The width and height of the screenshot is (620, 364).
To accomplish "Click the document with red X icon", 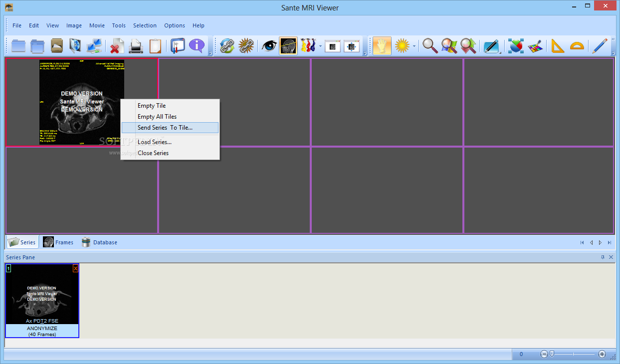I will pos(117,46).
